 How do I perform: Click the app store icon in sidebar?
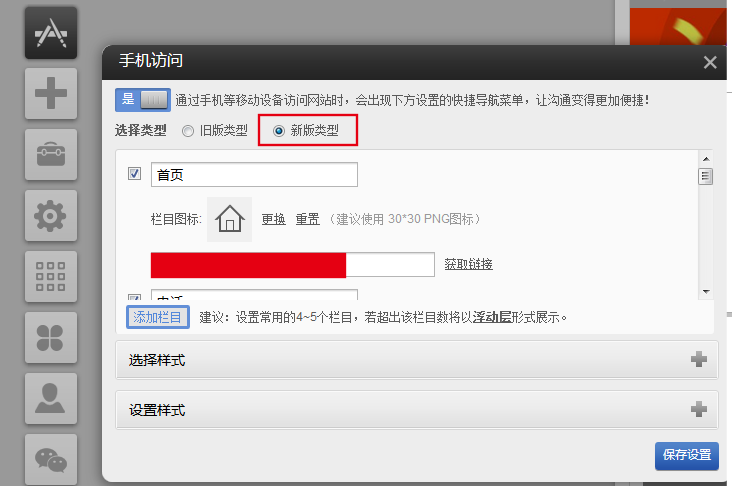[50, 33]
